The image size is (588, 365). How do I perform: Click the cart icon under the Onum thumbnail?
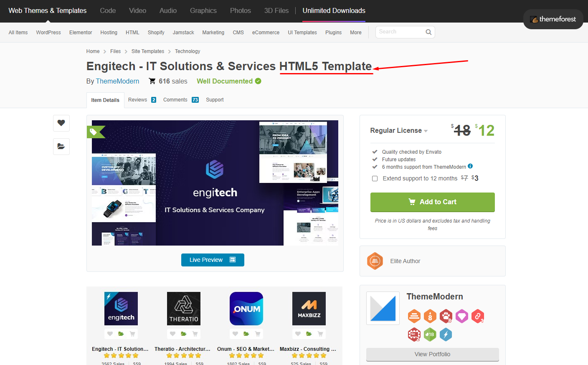coord(258,334)
